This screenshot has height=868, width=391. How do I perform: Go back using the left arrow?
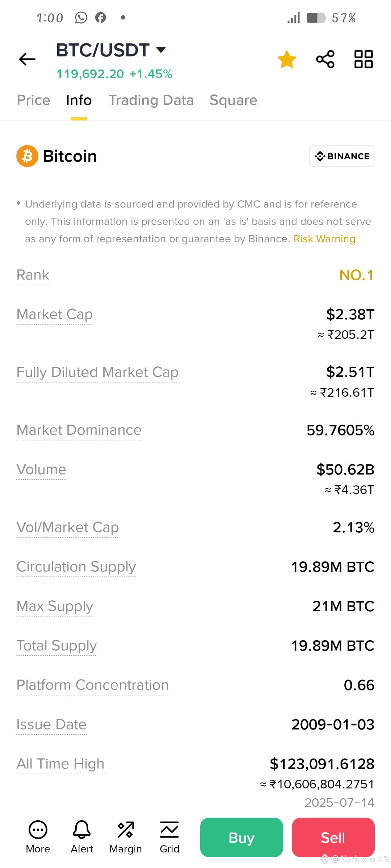(x=27, y=59)
